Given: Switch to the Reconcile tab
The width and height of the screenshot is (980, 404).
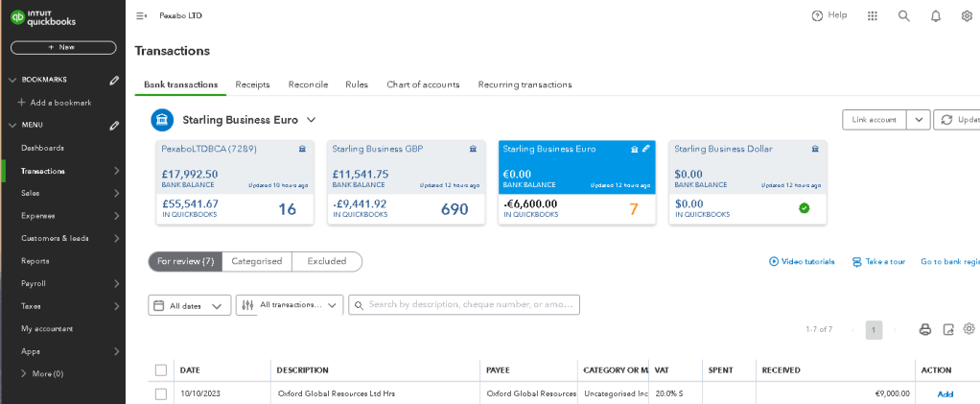Looking at the screenshot, I should pyautogui.click(x=308, y=84).
